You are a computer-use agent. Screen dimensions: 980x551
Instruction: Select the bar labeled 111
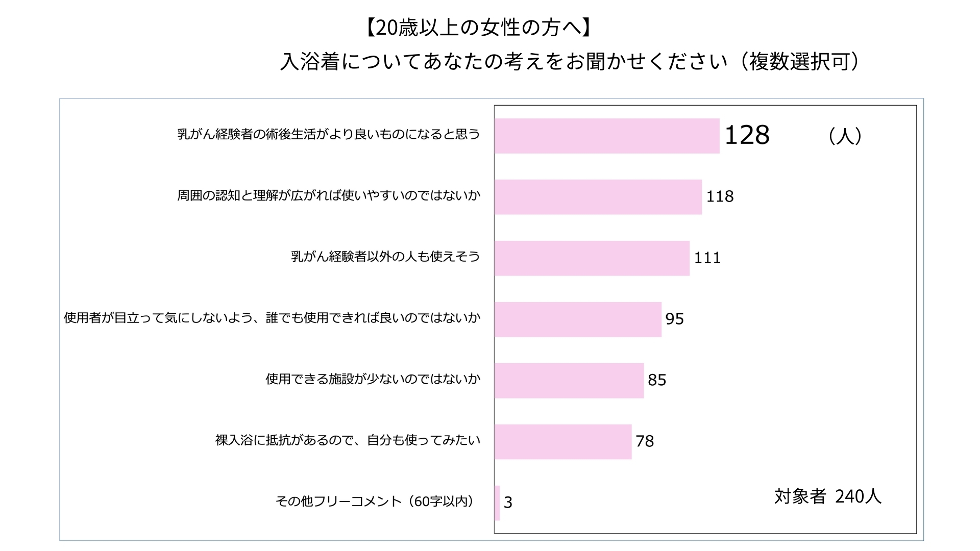pyautogui.click(x=592, y=258)
